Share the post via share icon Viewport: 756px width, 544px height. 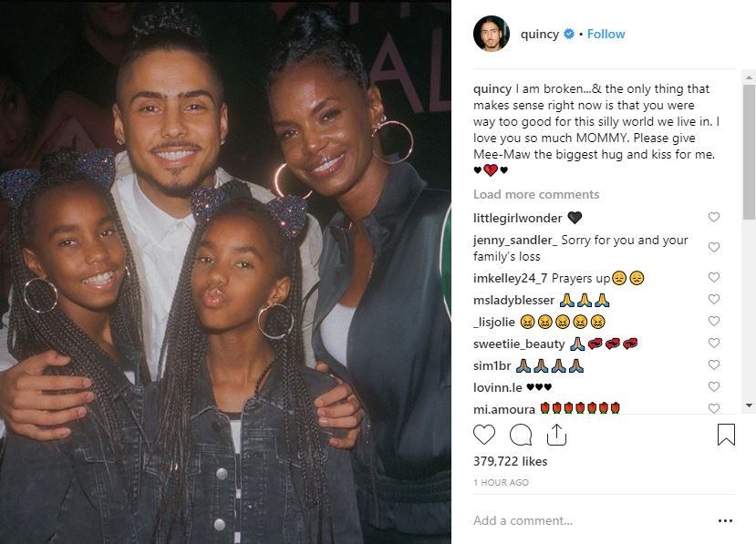556,435
